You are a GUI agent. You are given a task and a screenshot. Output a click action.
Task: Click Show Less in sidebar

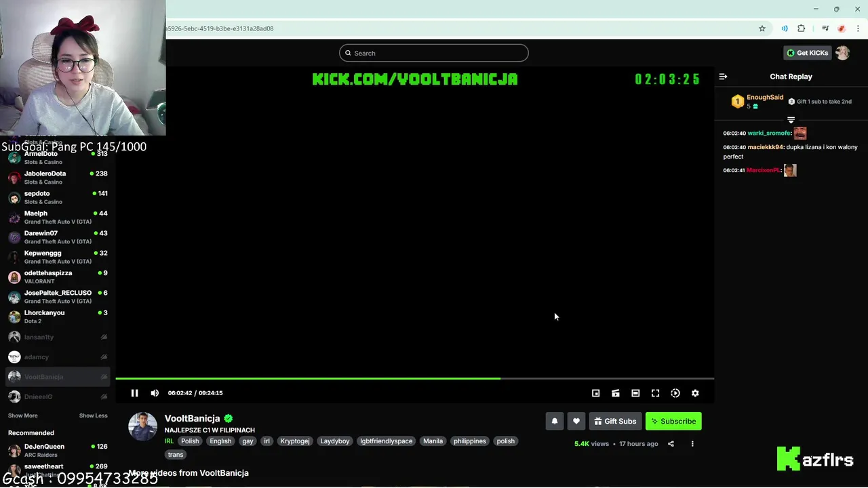[93, 415]
